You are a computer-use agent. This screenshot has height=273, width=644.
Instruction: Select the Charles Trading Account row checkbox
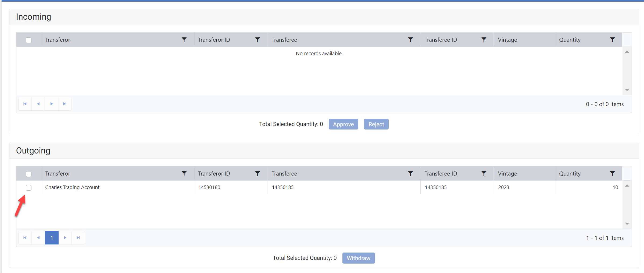click(x=29, y=188)
